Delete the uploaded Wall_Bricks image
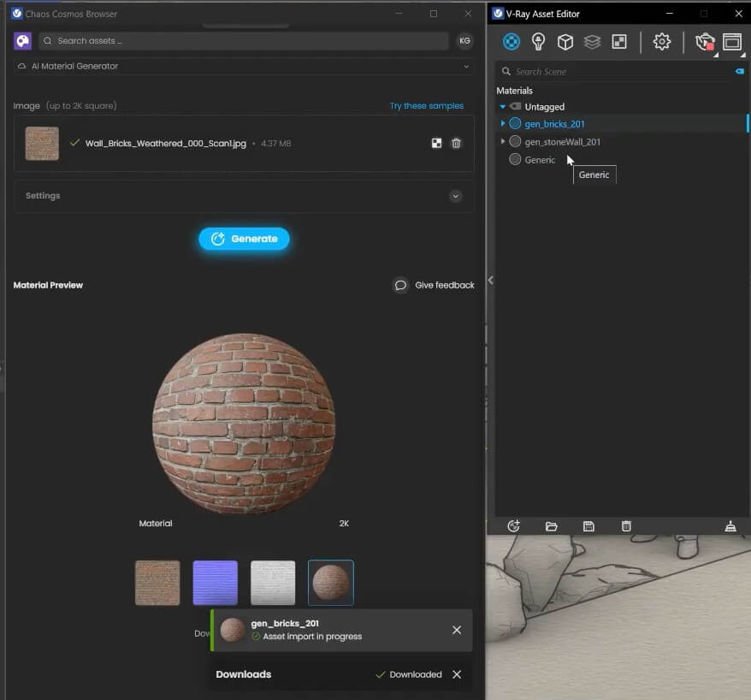Image resolution: width=751 pixels, height=700 pixels. (x=456, y=143)
